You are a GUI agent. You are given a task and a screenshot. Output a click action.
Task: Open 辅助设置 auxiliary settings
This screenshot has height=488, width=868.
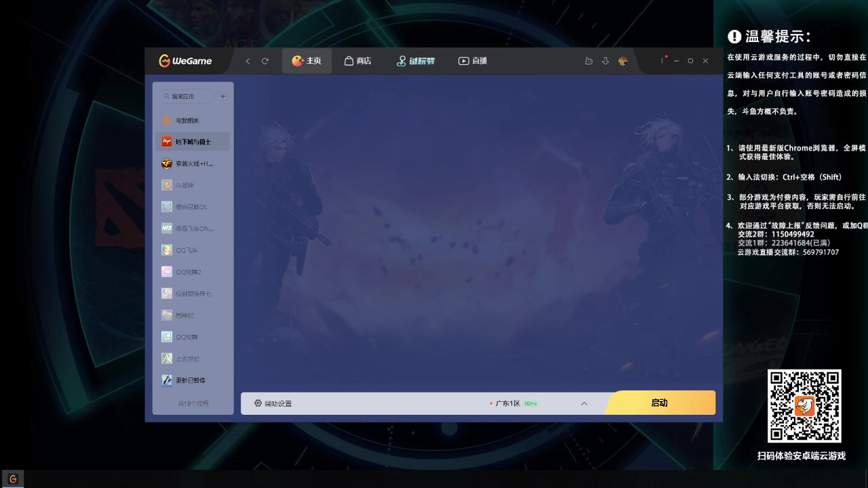pos(273,403)
